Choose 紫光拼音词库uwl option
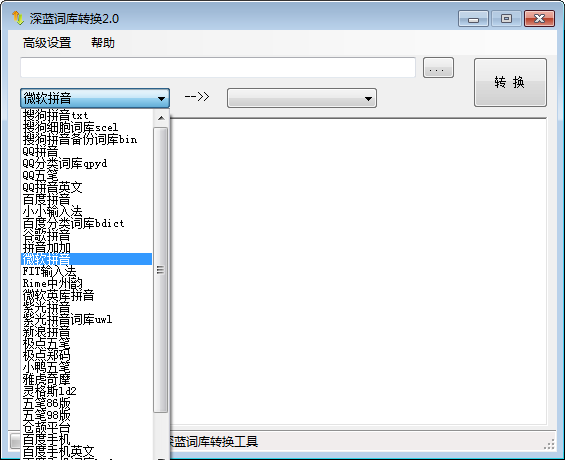This screenshot has width=565, height=460. tap(86, 319)
